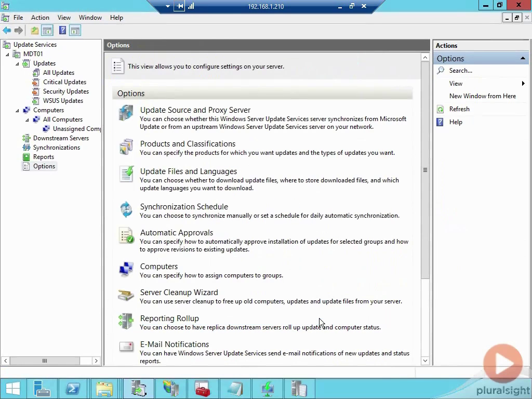This screenshot has width=532, height=399.
Task: Click the red toolbox taskbar icon
Action: (x=202, y=389)
